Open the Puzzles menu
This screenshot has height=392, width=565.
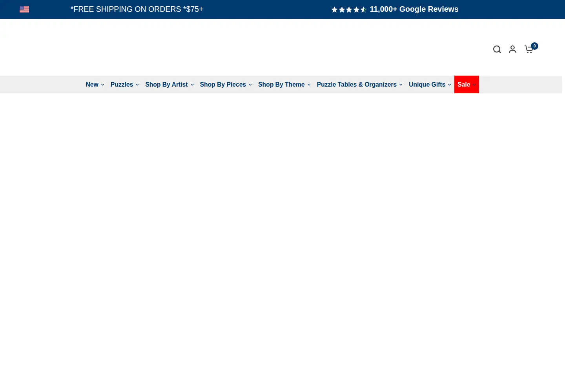click(x=125, y=84)
